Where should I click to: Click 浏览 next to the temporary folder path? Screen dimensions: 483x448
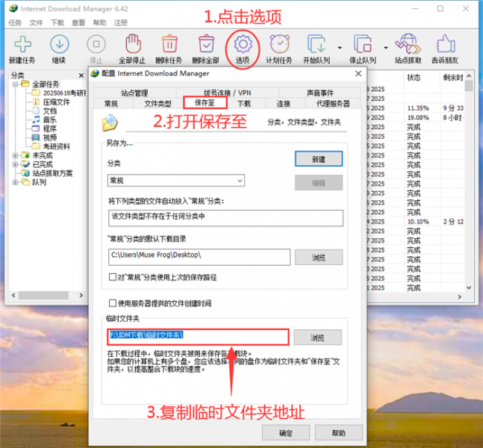click(x=318, y=337)
